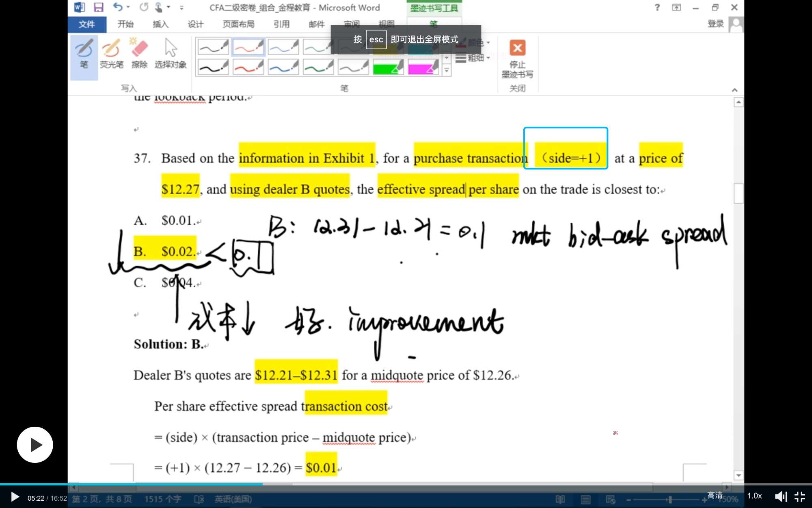The width and height of the screenshot is (812, 508).
Task: Click the large round play button overlay
Action: (x=35, y=445)
